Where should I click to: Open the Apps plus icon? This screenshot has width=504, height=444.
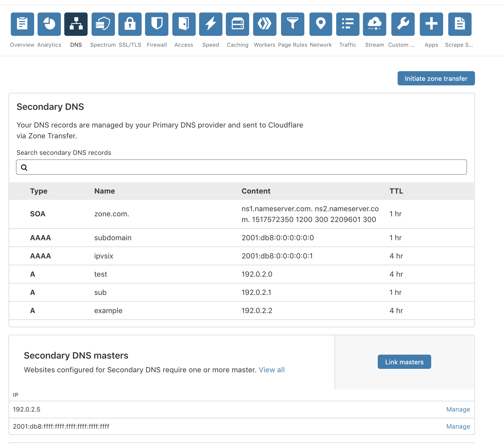431,24
